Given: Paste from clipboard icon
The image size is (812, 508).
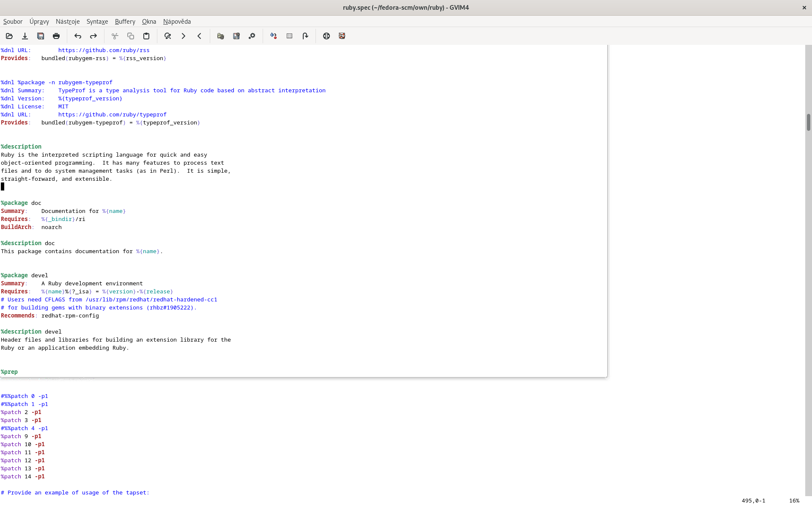Looking at the screenshot, I should click(146, 36).
